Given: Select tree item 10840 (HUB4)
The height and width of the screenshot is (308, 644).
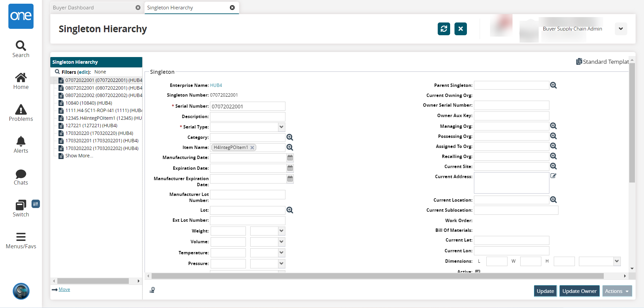Looking at the screenshot, I should click(x=89, y=103).
